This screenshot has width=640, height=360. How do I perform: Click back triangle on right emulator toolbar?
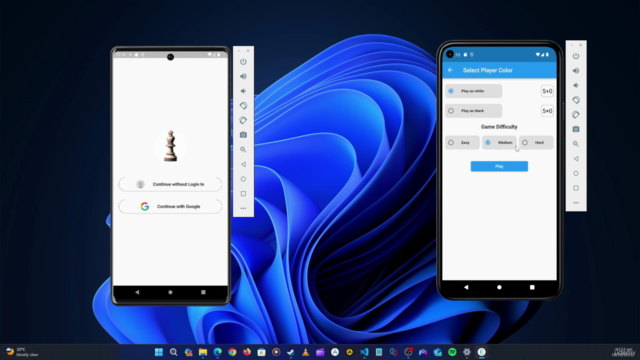tap(576, 158)
